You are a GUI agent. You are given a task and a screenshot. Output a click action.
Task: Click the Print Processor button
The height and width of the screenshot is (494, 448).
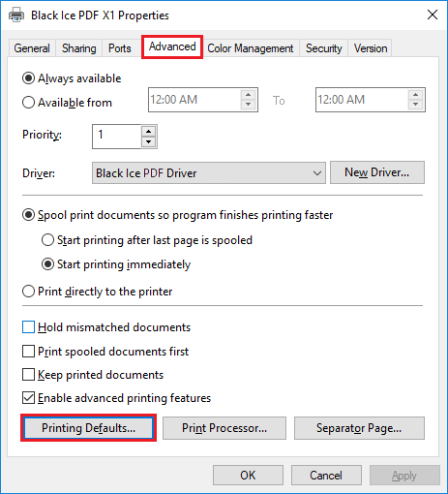224,428
